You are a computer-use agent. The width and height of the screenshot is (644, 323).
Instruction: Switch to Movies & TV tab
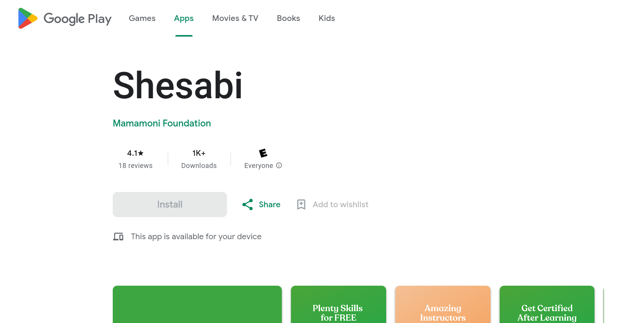pyautogui.click(x=235, y=18)
